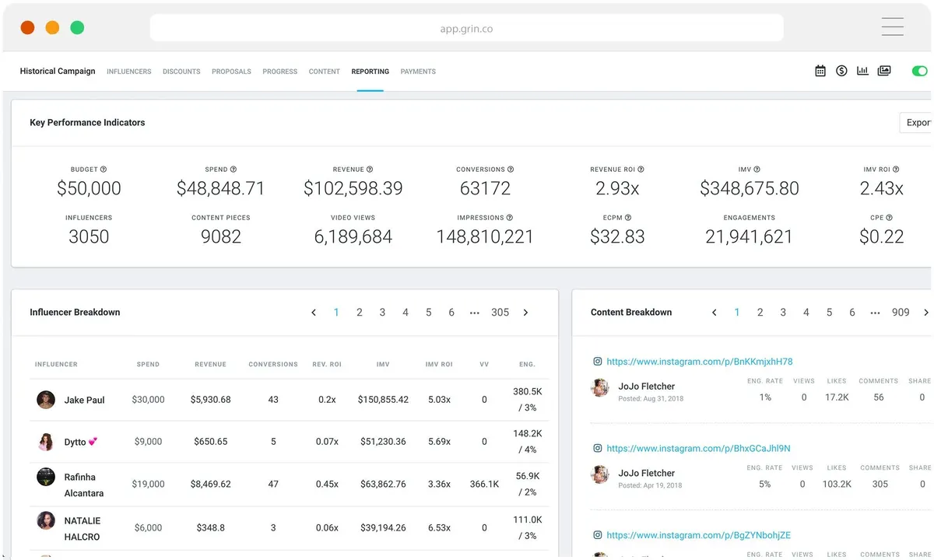Click Historical Campaign title
Image resolution: width=934 pixels, height=560 pixels.
click(x=58, y=71)
